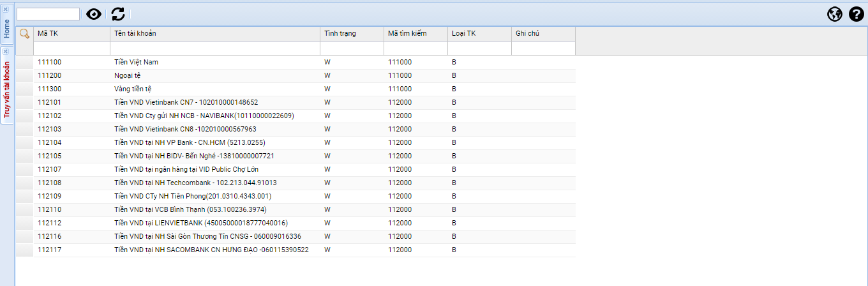
Task: Sort by Loại TK column header
Action: [479, 34]
